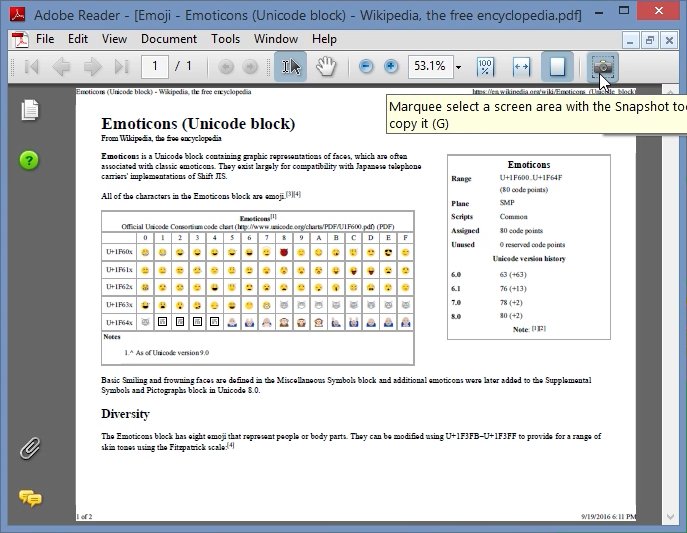Click the previous view round button
The height and width of the screenshot is (533, 687).
[226, 67]
